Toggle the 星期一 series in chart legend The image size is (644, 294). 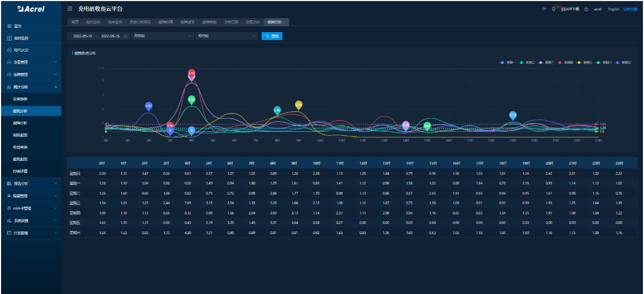coord(508,62)
